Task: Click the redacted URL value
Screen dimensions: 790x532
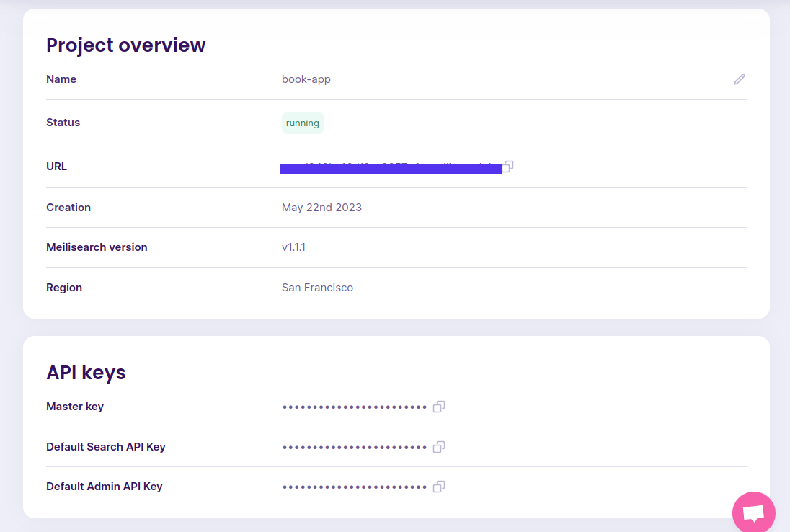Action: (x=390, y=168)
